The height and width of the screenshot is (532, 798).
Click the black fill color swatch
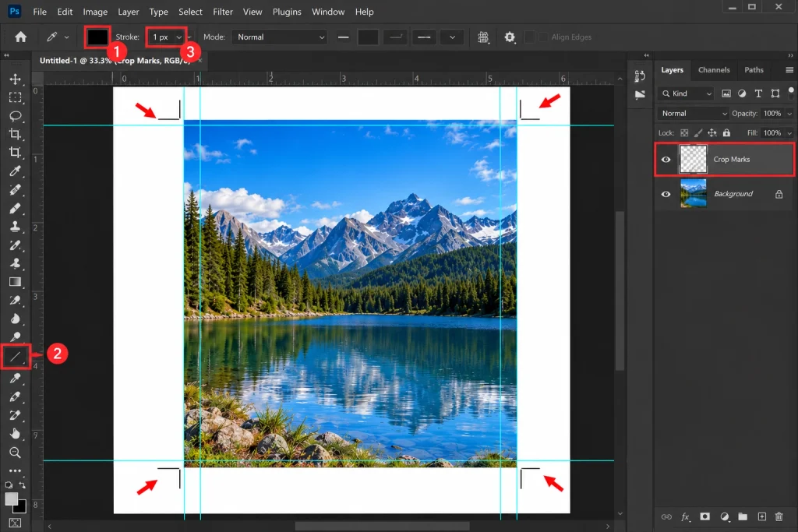(x=97, y=37)
